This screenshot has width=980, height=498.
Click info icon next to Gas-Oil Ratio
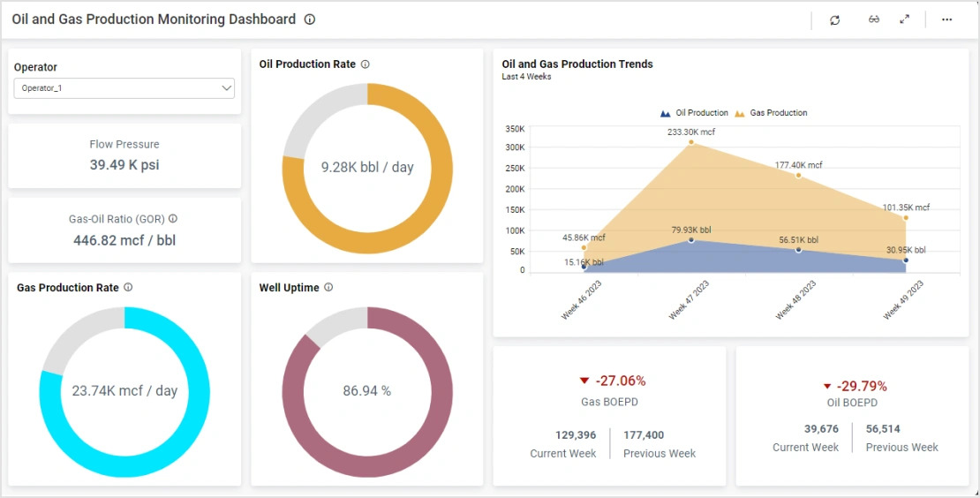[x=173, y=219]
